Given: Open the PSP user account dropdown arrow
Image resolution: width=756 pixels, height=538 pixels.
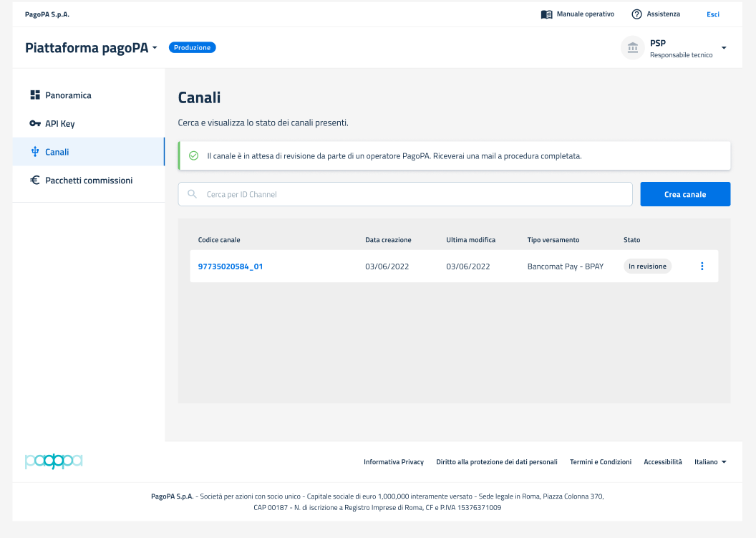Looking at the screenshot, I should 724,48.
